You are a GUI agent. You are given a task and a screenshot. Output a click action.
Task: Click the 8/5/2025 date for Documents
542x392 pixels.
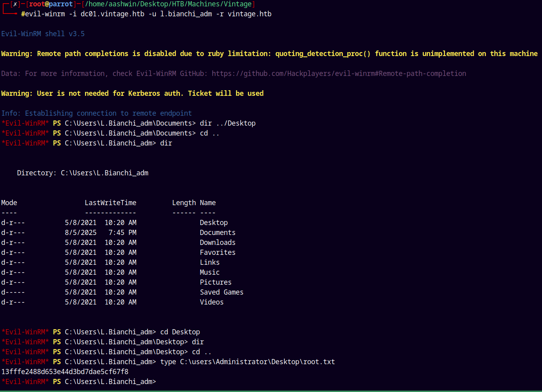81,233
